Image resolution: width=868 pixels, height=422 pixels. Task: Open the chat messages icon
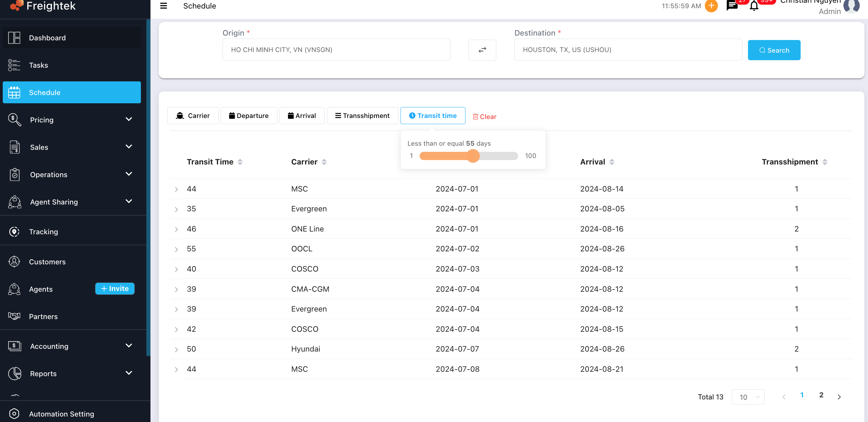pos(732,6)
